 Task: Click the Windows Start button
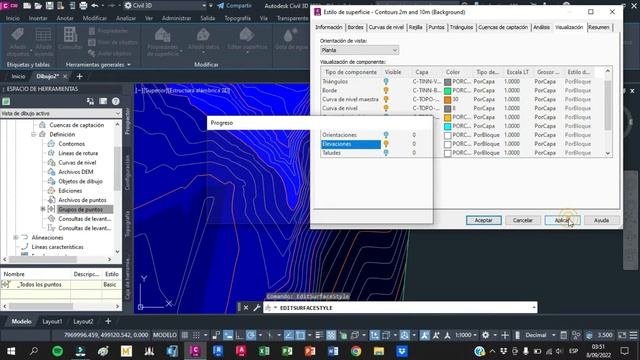click(11, 351)
